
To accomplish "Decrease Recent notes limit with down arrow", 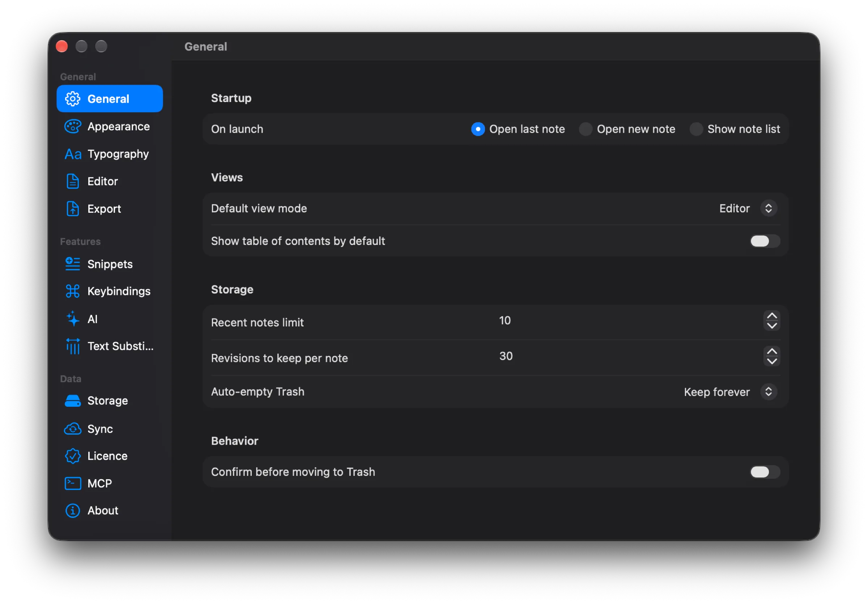I will click(x=771, y=326).
